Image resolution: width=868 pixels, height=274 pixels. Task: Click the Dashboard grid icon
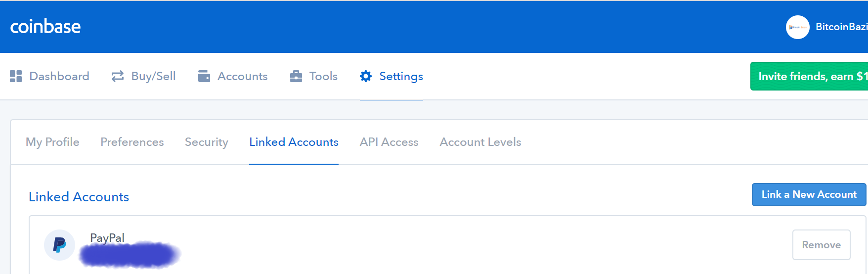click(16, 76)
